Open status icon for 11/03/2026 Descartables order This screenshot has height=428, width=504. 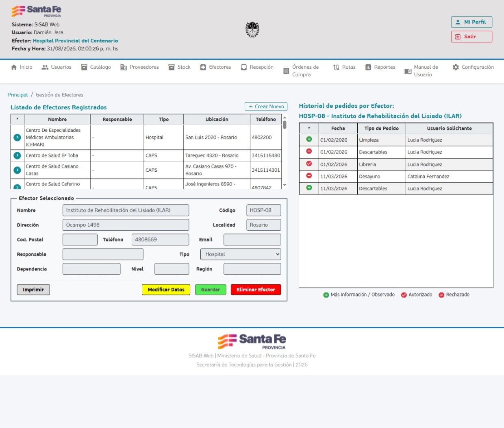(x=309, y=188)
